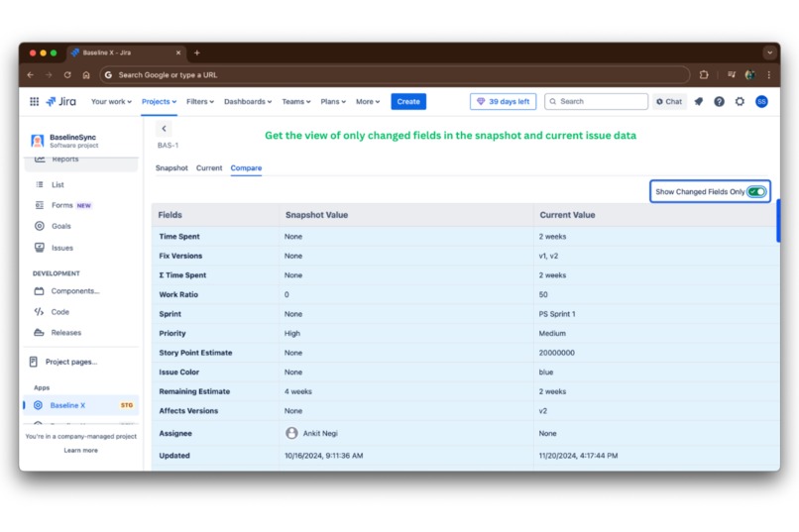Switch to the Snapshot tab
Screen dimensions: 799x532
click(x=171, y=168)
